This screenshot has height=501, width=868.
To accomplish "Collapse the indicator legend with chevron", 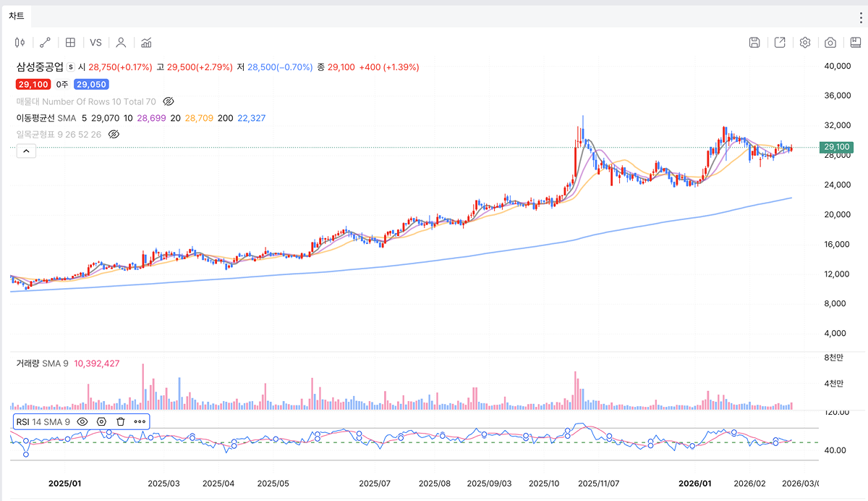I will click(x=25, y=151).
